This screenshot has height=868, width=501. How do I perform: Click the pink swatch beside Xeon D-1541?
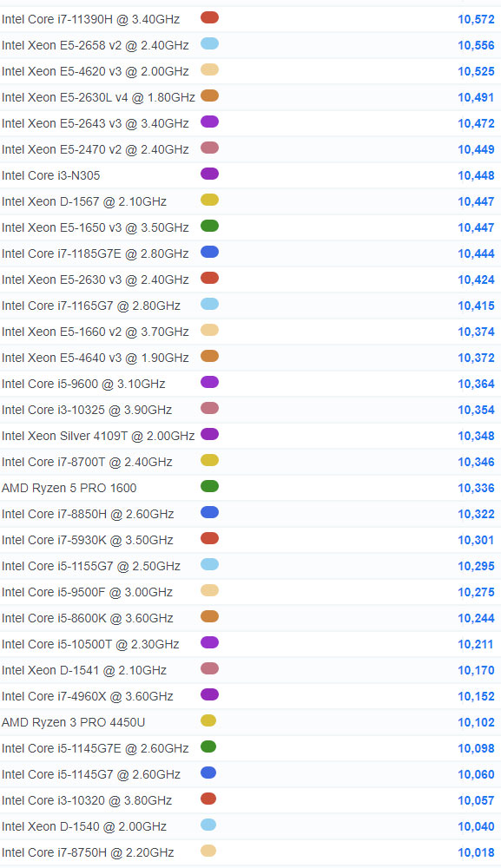[x=209, y=668]
